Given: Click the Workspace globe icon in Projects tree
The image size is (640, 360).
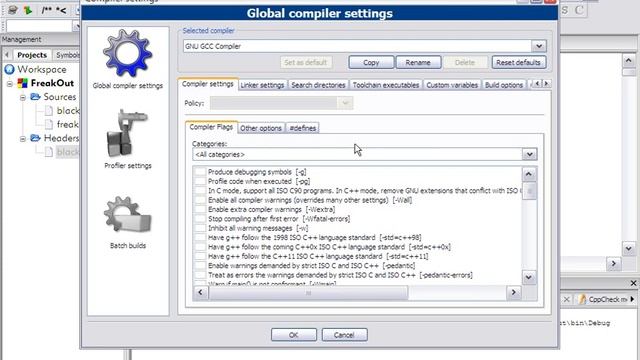Looking at the screenshot, I should tap(9, 69).
